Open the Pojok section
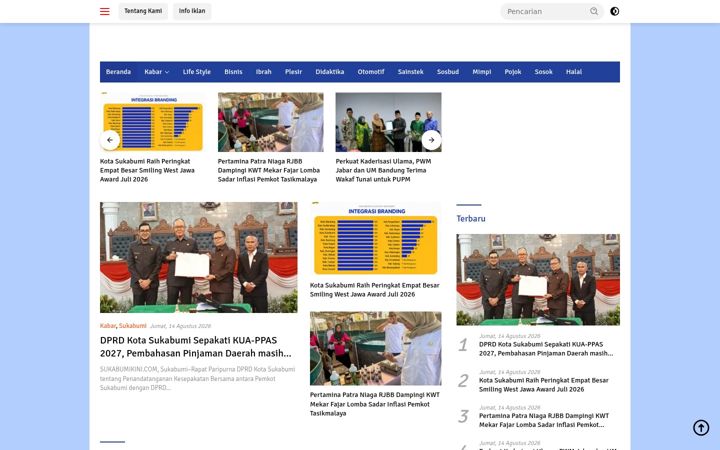 [x=513, y=72]
